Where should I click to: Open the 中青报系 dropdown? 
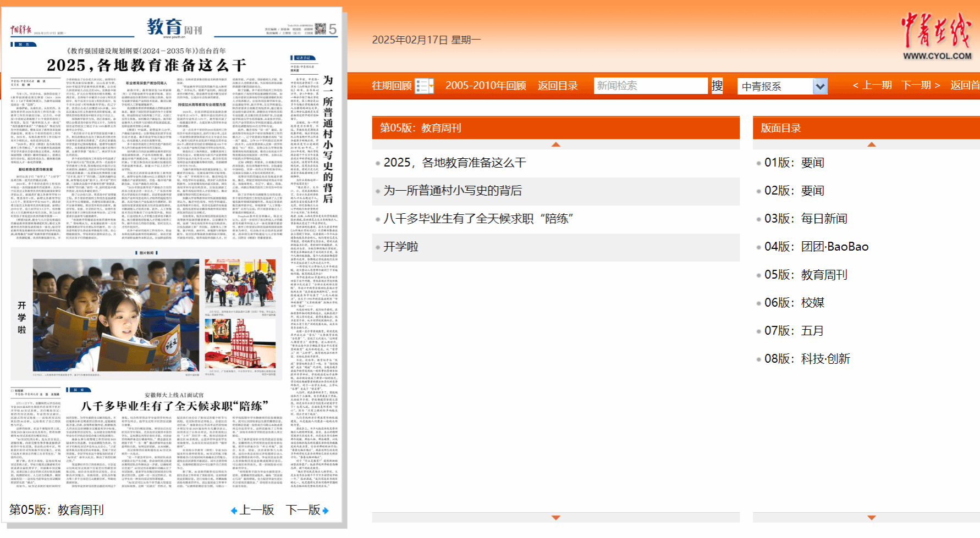782,86
